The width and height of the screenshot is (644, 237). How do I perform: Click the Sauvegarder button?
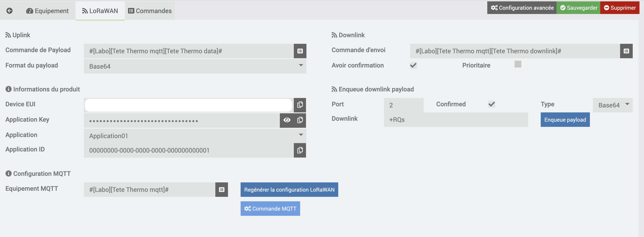point(578,8)
